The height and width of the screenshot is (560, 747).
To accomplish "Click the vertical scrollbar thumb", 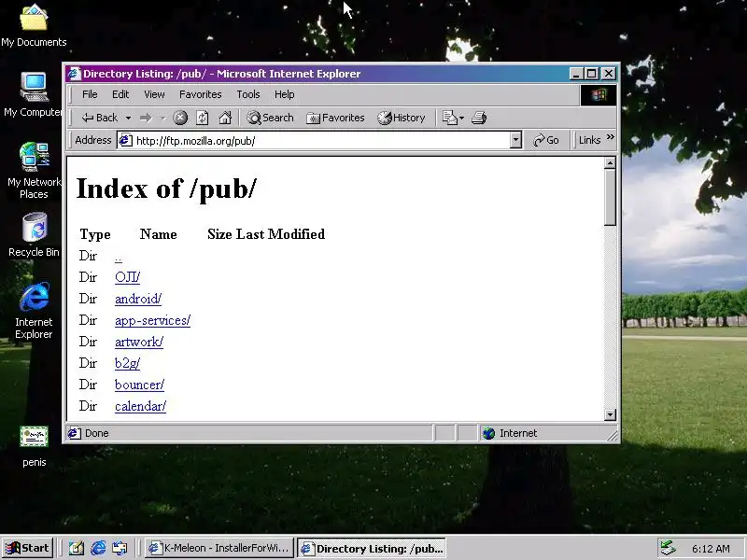I will coord(610,197).
